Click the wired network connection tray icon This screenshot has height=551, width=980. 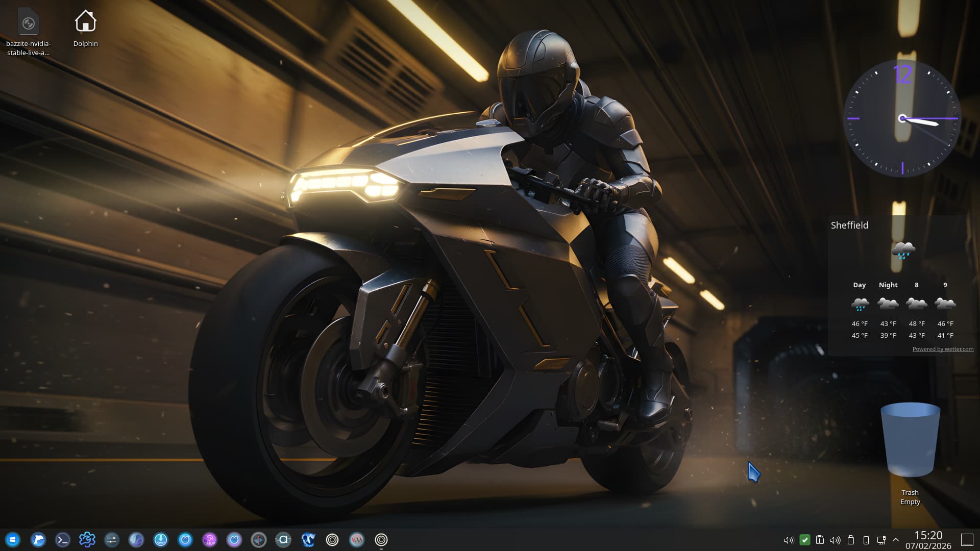point(881,540)
